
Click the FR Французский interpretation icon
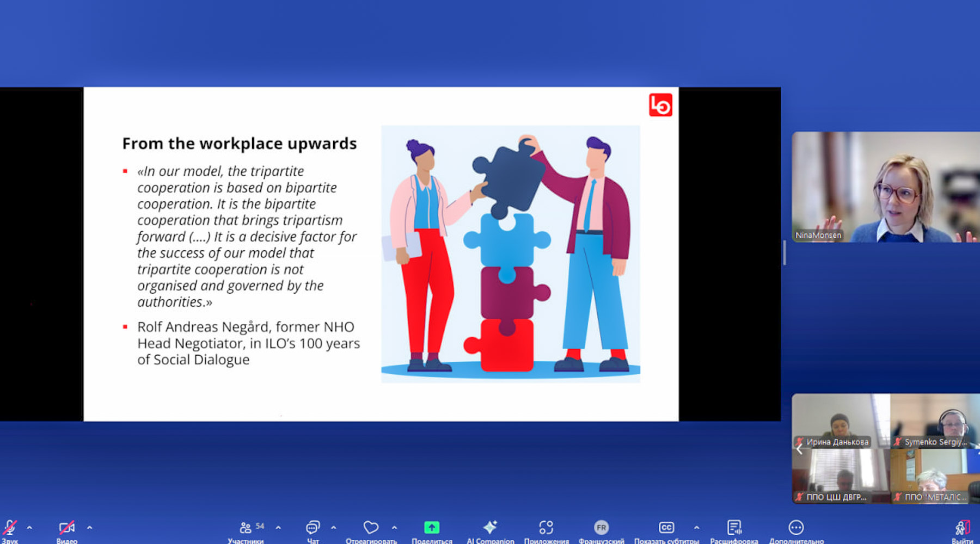(x=601, y=528)
